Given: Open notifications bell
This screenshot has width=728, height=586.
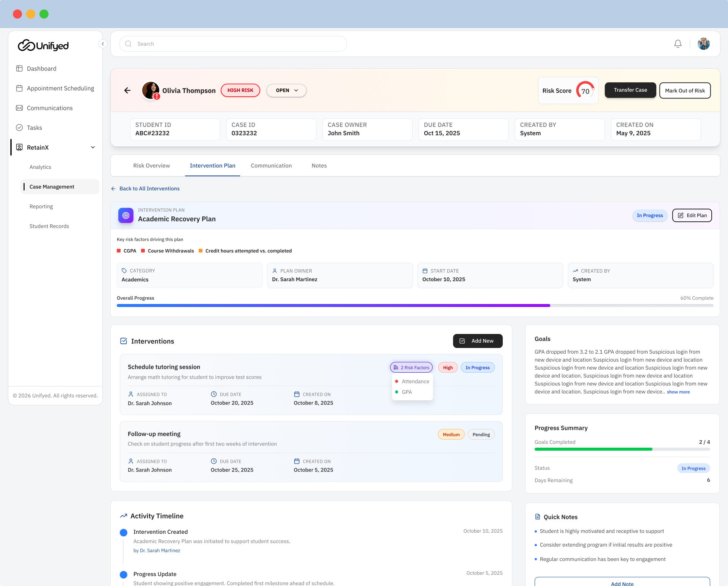Looking at the screenshot, I should click(678, 44).
